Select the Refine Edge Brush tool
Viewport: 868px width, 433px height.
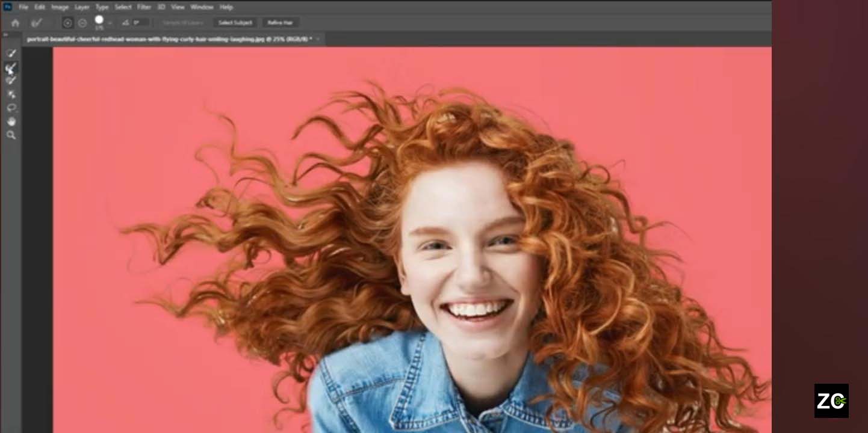click(11, 67)
